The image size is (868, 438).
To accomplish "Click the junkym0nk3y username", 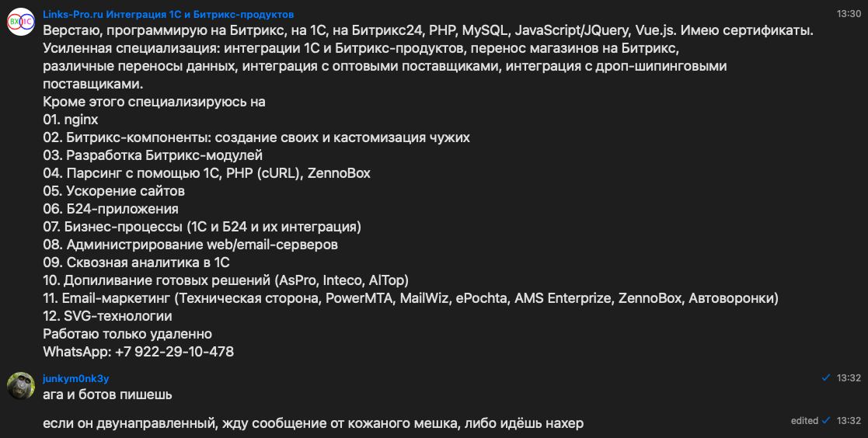I will [x=75, y=378].
